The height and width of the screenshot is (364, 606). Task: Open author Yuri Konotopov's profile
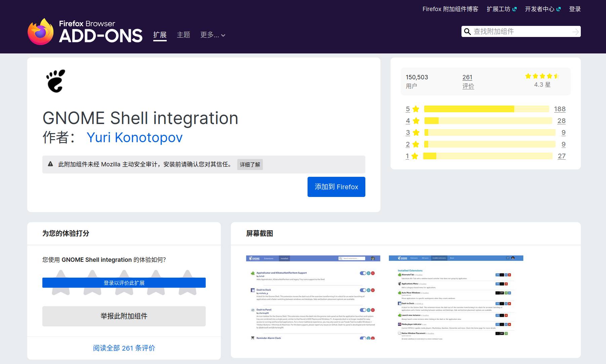coord(134,137)
